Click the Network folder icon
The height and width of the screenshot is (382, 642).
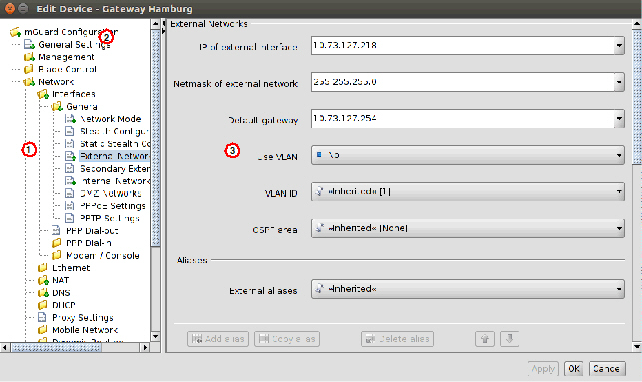29,82
